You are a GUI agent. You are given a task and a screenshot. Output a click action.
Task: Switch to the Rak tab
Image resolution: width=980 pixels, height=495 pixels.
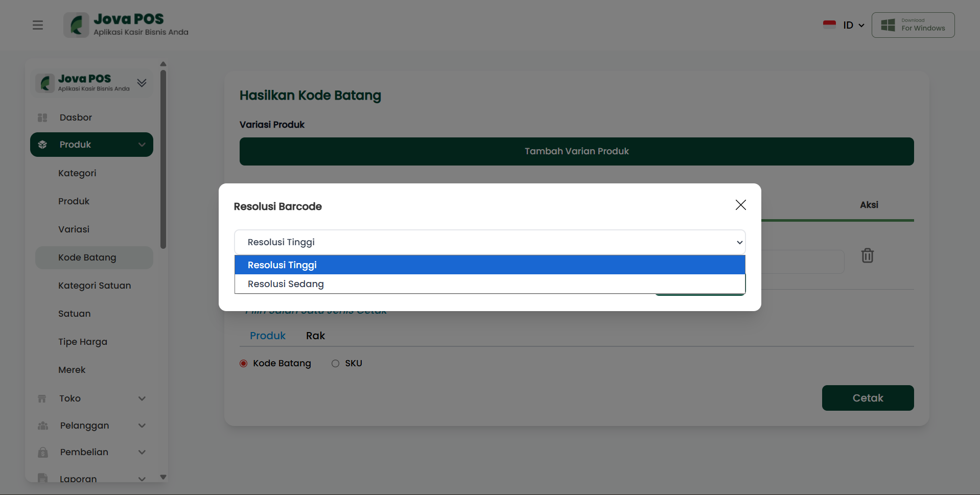315,336
